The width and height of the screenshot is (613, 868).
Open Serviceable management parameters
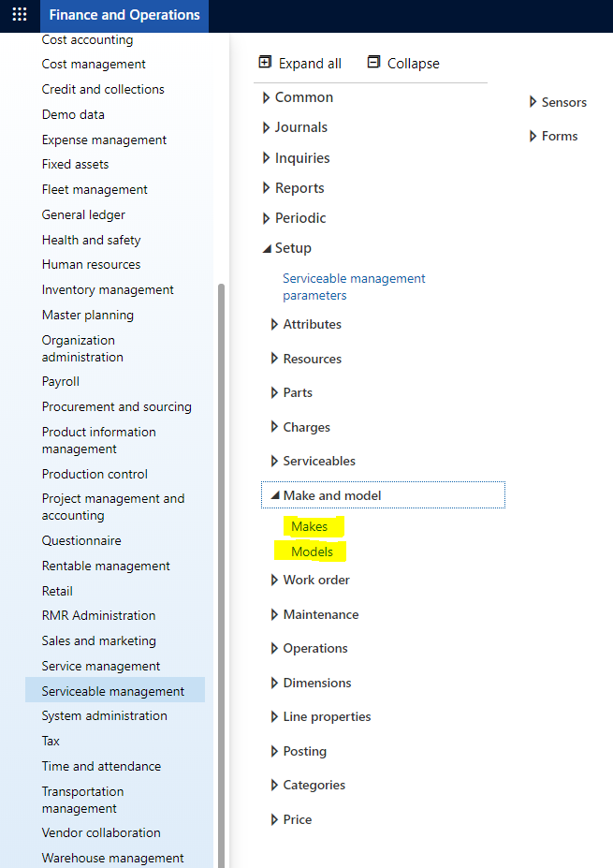354,287
